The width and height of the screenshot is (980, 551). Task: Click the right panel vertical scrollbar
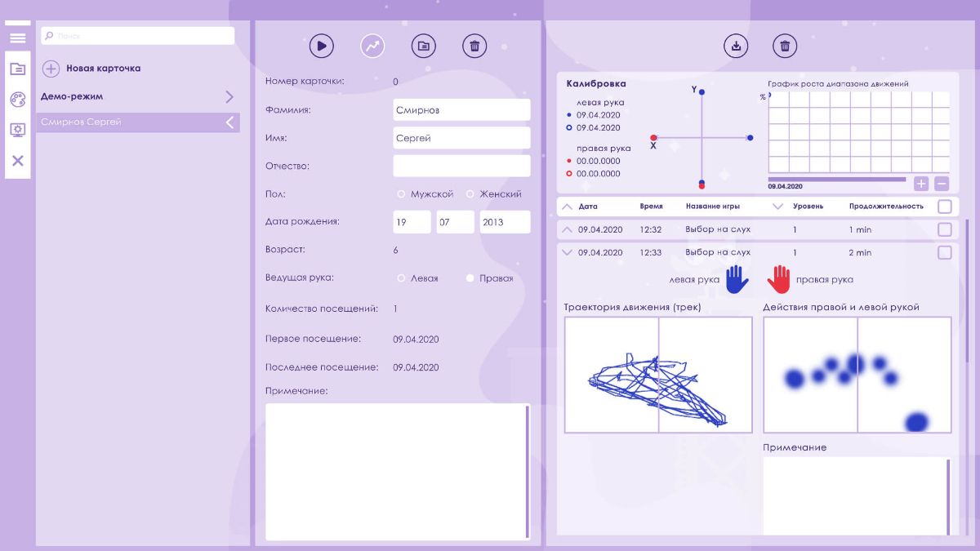[968, 290]
